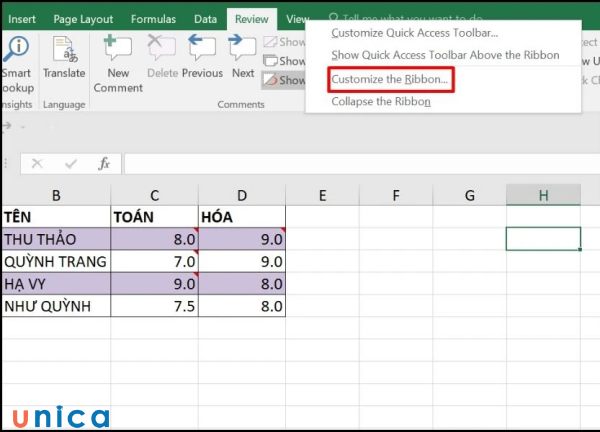Select the cell containing QUỲNH TRANG
The image size is (600, 432).
click(x=56, y=261)
